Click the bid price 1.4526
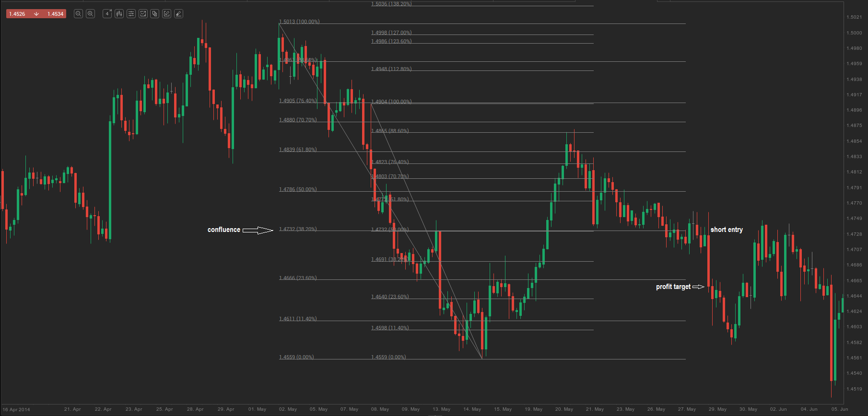868x416 pixels. 17,14
